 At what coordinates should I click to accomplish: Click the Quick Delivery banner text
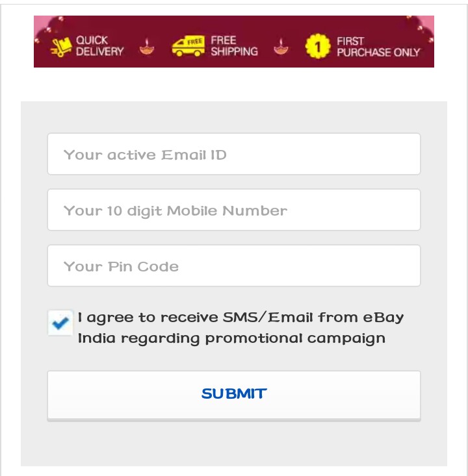99,46
